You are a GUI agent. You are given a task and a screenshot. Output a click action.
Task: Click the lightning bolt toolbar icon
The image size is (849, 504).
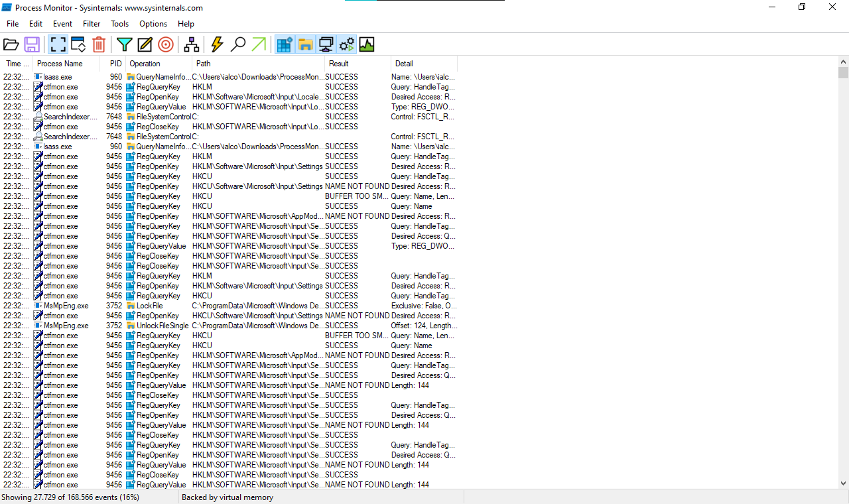coord(217,44)
